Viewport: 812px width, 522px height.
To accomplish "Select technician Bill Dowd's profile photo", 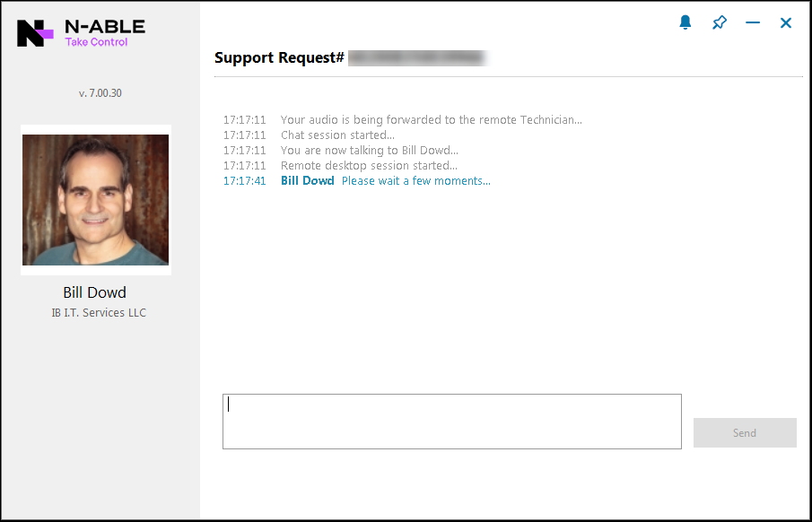I will pyautogui.click(x=96, y=200).
